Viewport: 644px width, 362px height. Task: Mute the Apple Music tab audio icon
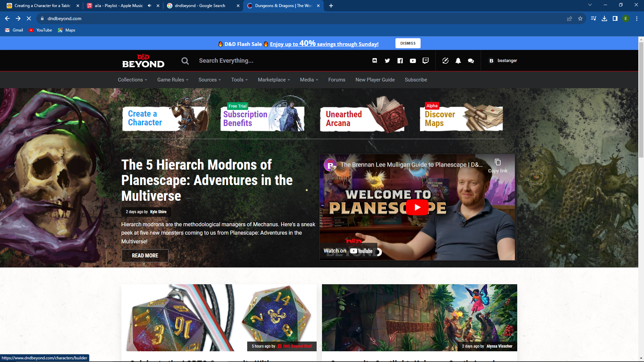pyautogui.click(x=150, y=6)
